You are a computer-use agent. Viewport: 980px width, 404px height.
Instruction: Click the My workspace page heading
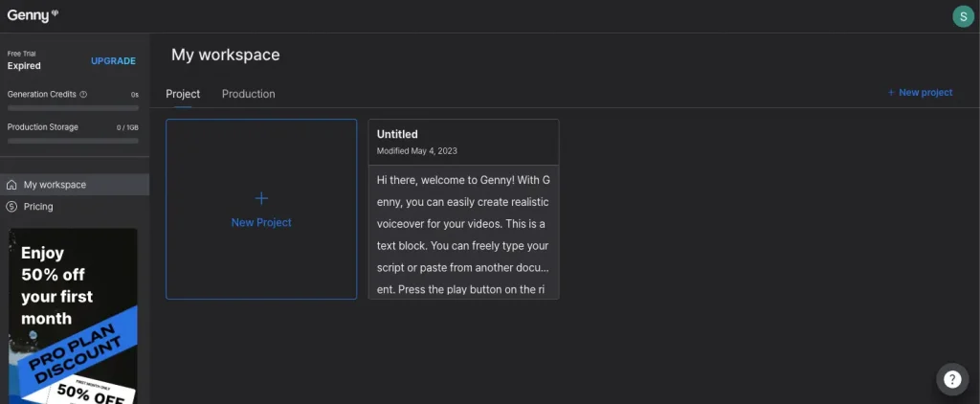226,55
